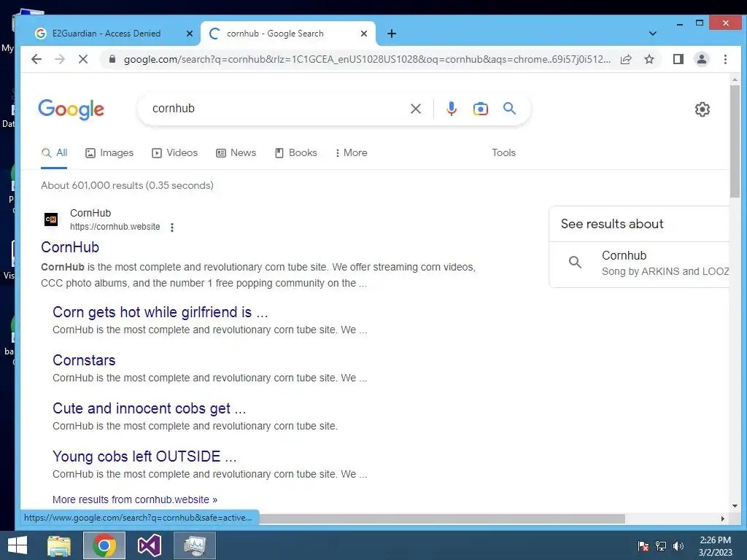This screenshot has height=560, width=747.
Task: Click the volume icon in system tray
Action: pyautogui.click(x=678, y=546)
